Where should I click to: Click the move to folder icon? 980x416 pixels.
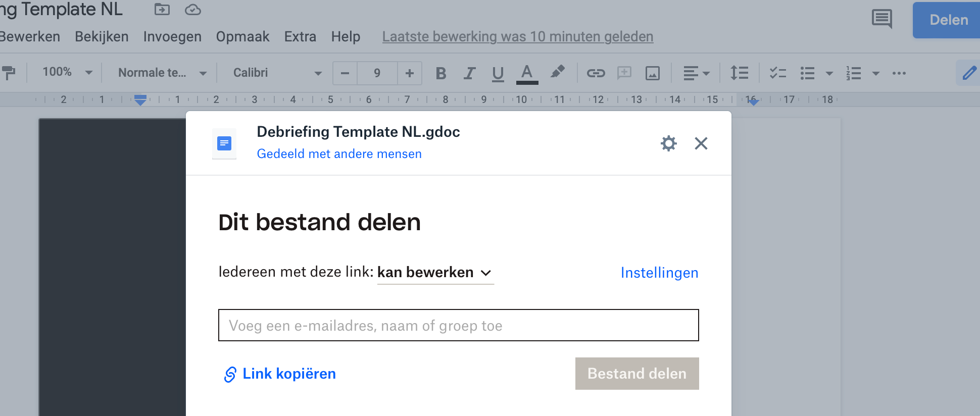pos(162,9)
